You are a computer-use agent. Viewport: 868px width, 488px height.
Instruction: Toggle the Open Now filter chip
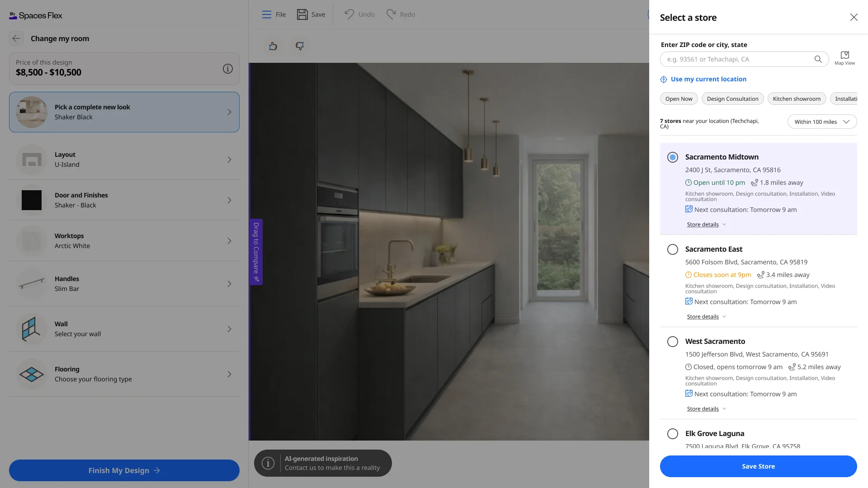(x=679, y=99)
